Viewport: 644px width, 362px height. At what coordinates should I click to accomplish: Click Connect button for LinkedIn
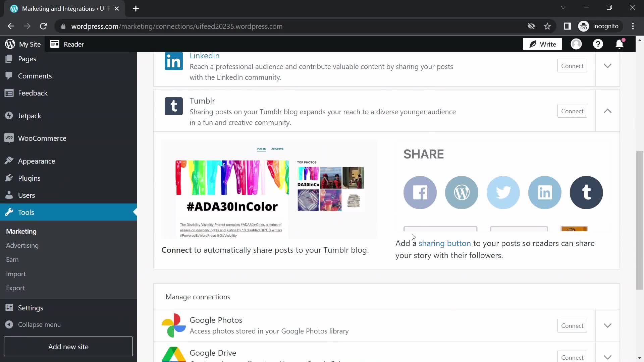click(572, 65)
